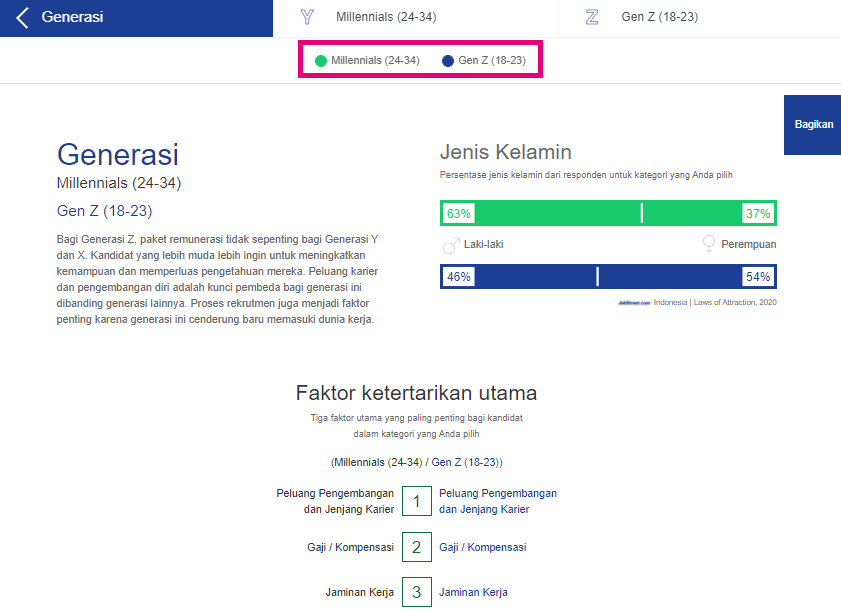Toggle the blue Gen Z legend dot
The image size is (841, 613).
coord(448,61)
